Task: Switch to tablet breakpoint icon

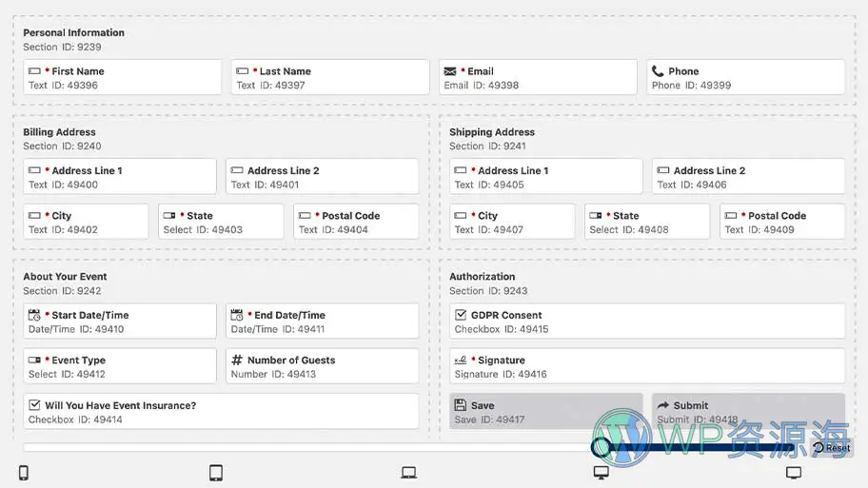Action: tap(216, 473)
